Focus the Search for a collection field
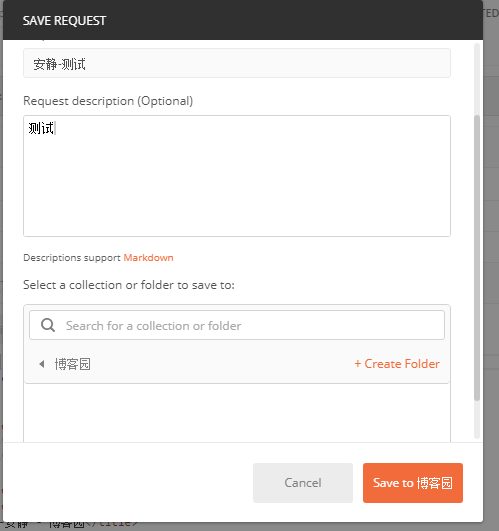 237,325
